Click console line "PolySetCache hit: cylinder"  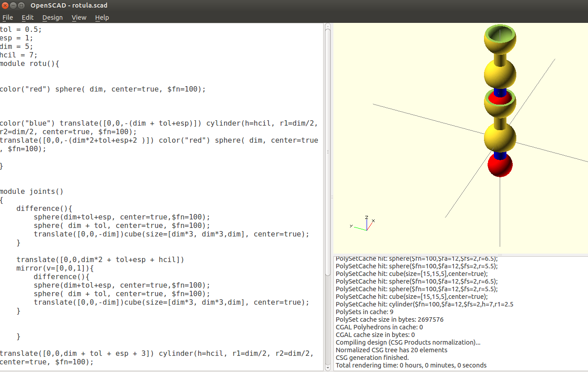coord(424,304)
